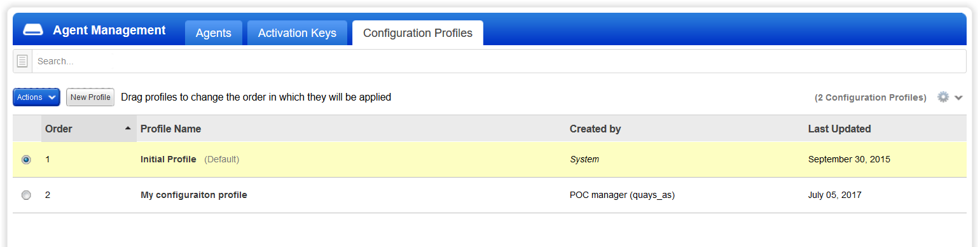Viewport: 980px width, 247px height.
Task: Open My configuraiton profile entry
Action: point(194,195)
